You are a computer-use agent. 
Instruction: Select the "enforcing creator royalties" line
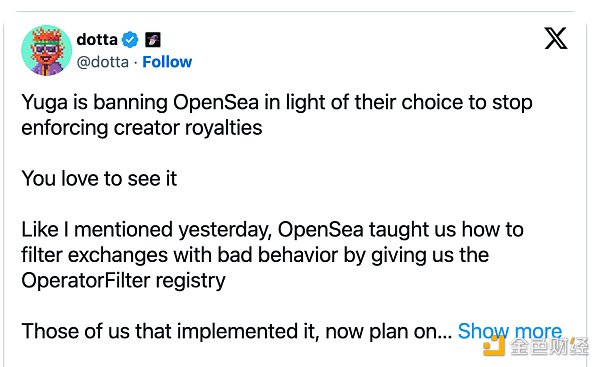click(x=142, y=128)
